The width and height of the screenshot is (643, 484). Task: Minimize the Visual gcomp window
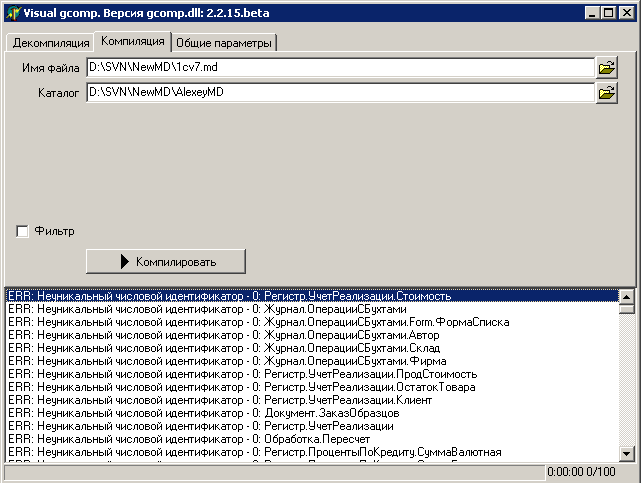coord(595,13)
